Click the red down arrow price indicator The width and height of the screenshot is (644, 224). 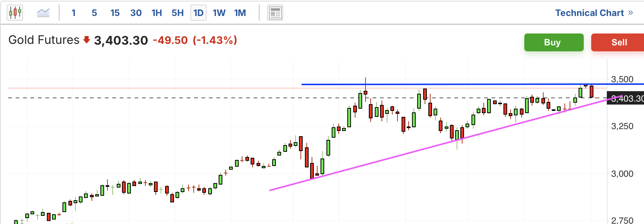point(87,40)
